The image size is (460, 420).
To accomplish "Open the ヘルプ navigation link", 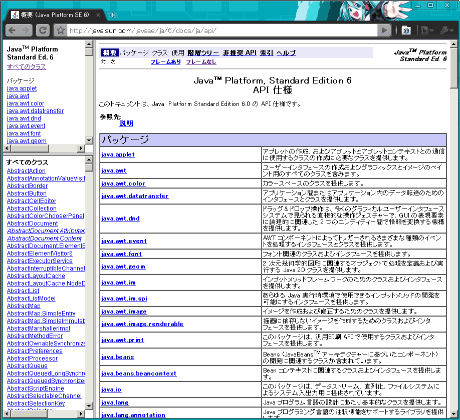I will pos(286,53).
